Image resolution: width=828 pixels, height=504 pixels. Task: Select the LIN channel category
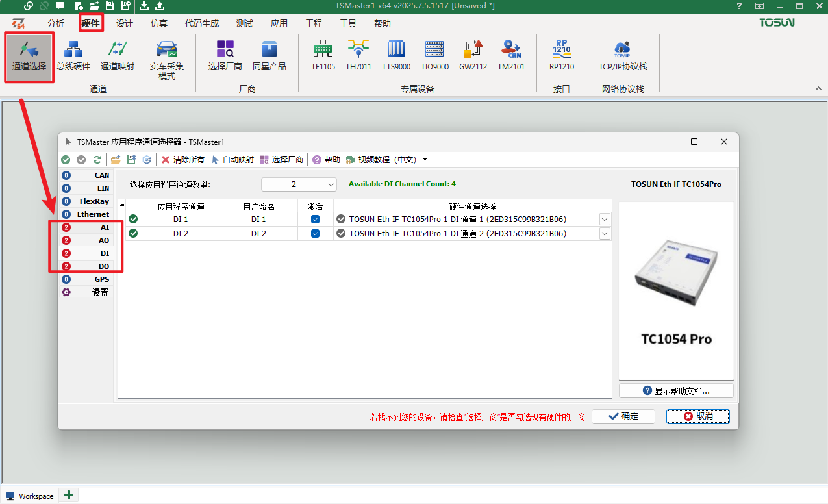(86, 188)
